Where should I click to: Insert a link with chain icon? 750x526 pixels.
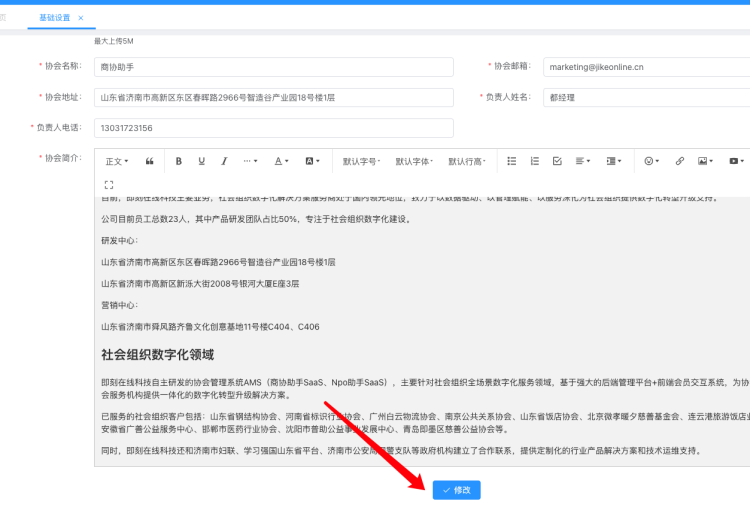[680, 161]
